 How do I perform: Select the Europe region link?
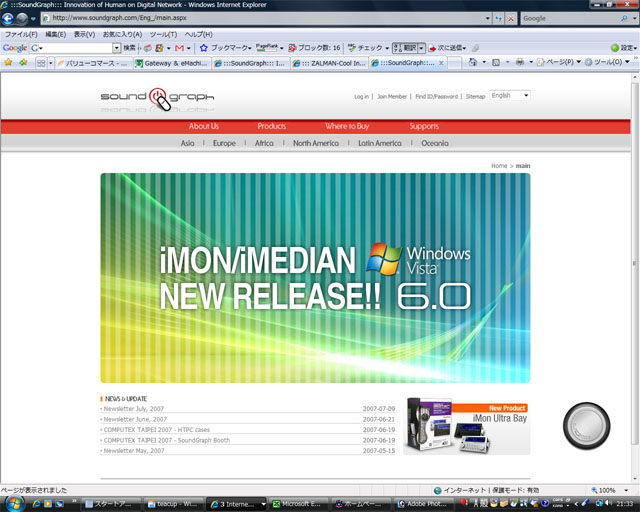224,143
